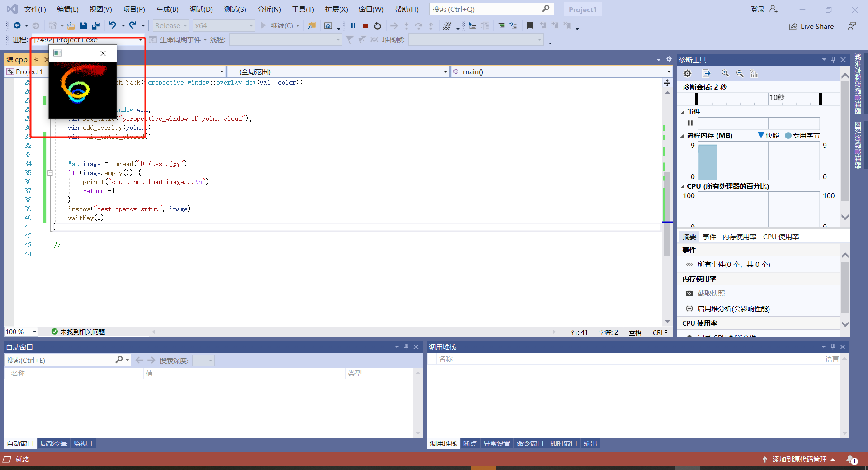
Task: Open diagnostic tools settings via gear icon
Action: [x=687, y=73]
